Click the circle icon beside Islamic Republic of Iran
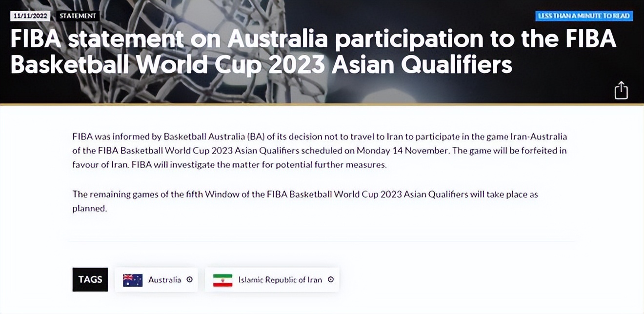644x314 pixels. [x=331, y=280]
